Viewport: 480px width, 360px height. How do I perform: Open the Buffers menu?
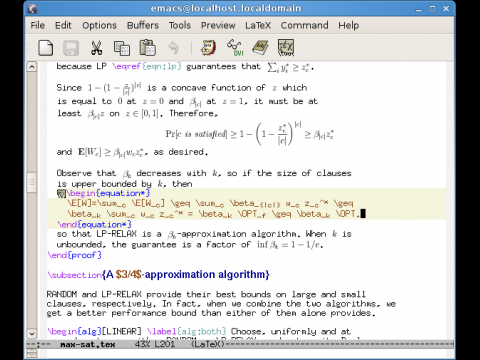143,25
